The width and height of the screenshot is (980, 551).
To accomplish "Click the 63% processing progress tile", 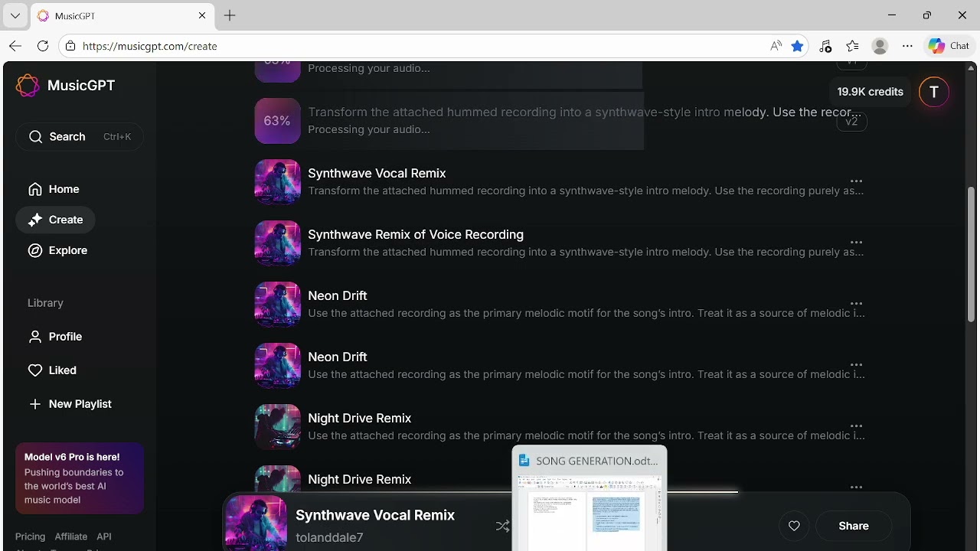I will (277, 121).
